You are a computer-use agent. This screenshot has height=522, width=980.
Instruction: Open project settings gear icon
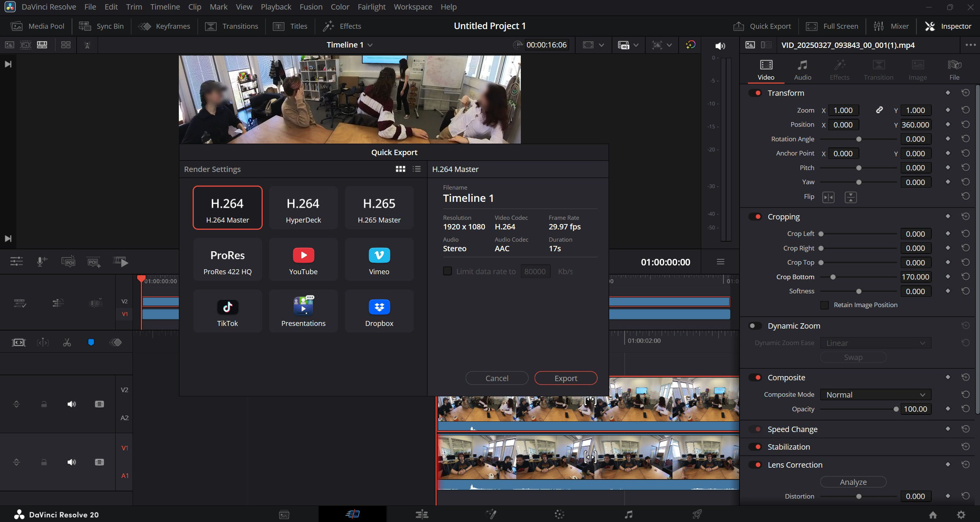[961, 514]
